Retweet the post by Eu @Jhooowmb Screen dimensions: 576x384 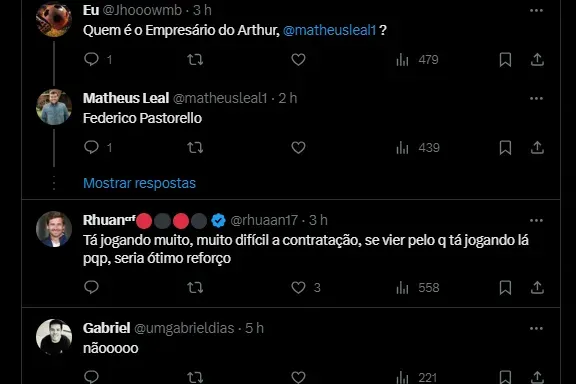click(x=195, y=60)
